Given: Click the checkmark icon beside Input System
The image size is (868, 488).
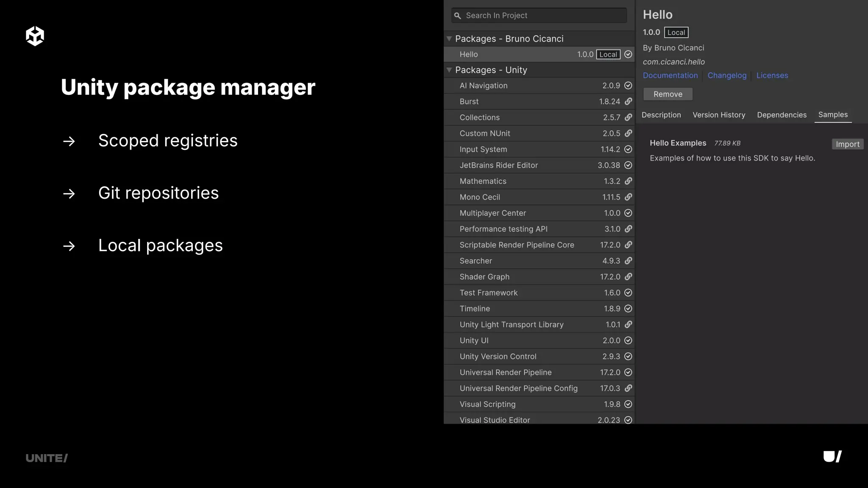Looking at the screenshot, I should click(628, 149).
